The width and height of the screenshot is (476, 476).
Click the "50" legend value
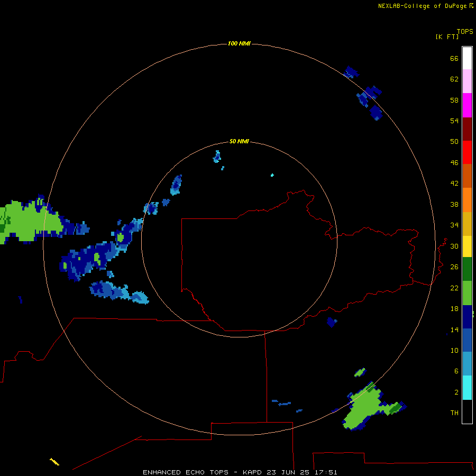point(454,142)
